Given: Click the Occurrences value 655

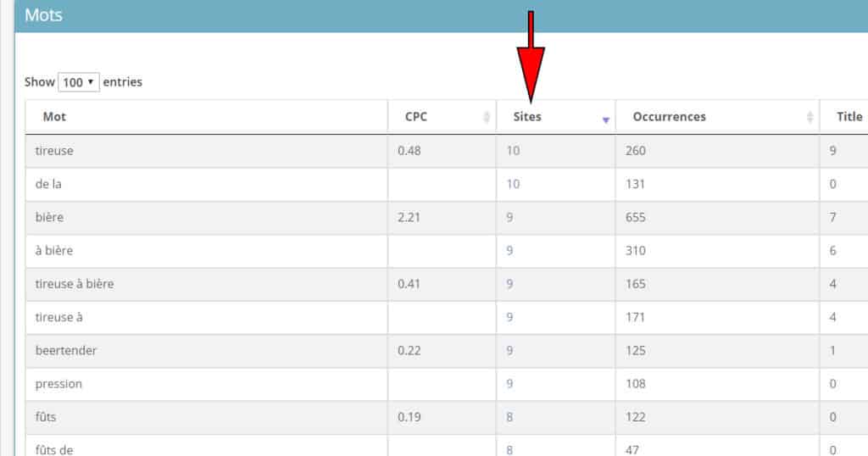Looking at the screenshot, I should coord(636,217).
